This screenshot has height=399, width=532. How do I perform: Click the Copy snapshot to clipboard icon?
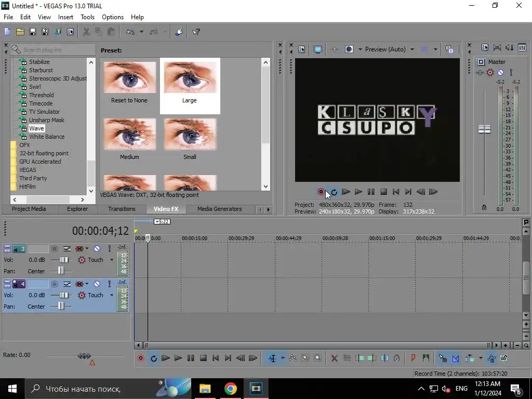pyautogui.click(x=449, y=49)
